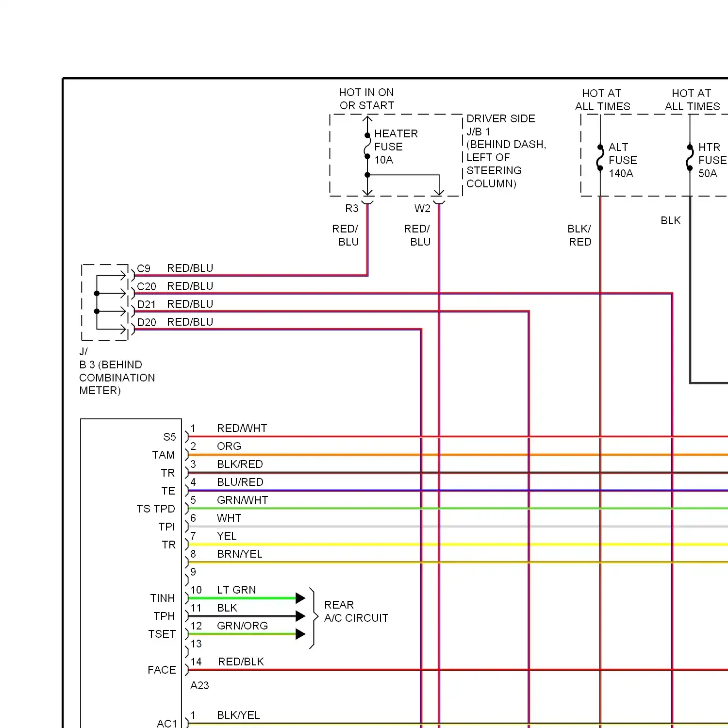Click the R3 connector label

click(352, 208)
